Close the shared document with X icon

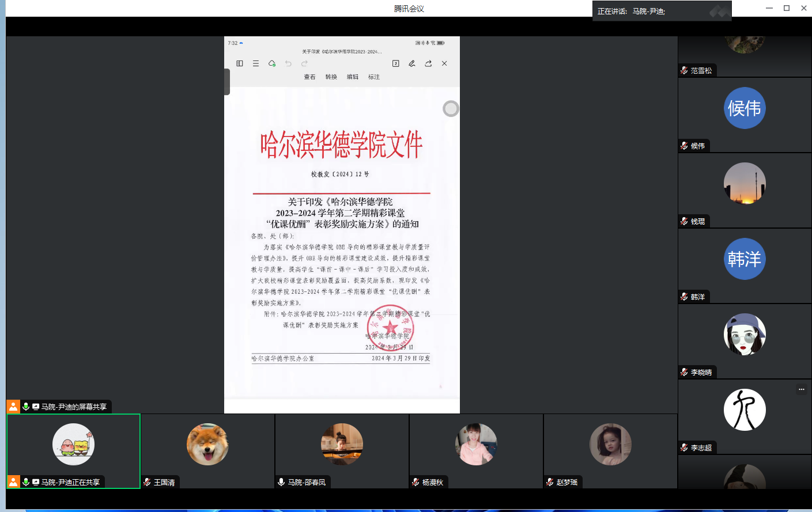[444, 63]
